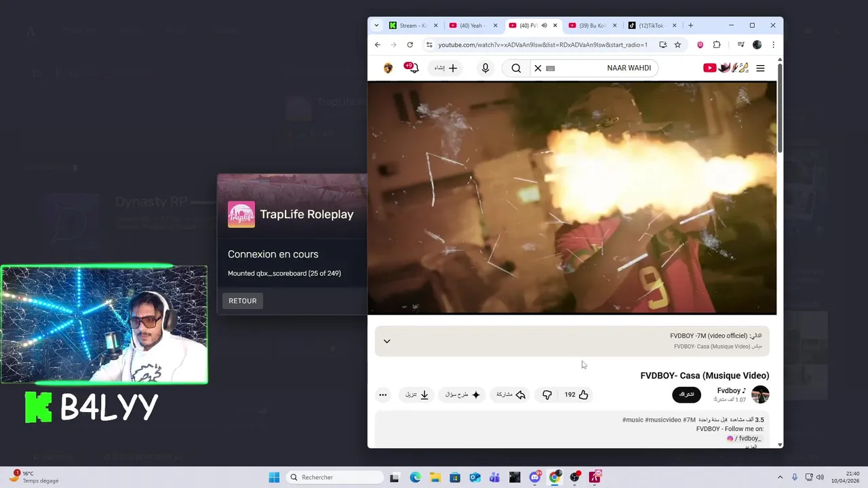868x488 pixels.
Task: Open File Explorer from the taskbar
Action: (435, 477)
